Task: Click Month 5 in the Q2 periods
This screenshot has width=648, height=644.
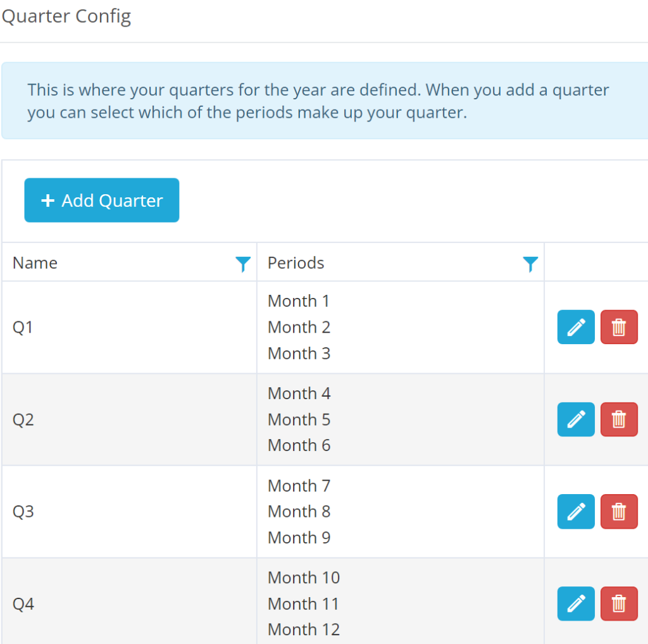Action: [299, 419]
